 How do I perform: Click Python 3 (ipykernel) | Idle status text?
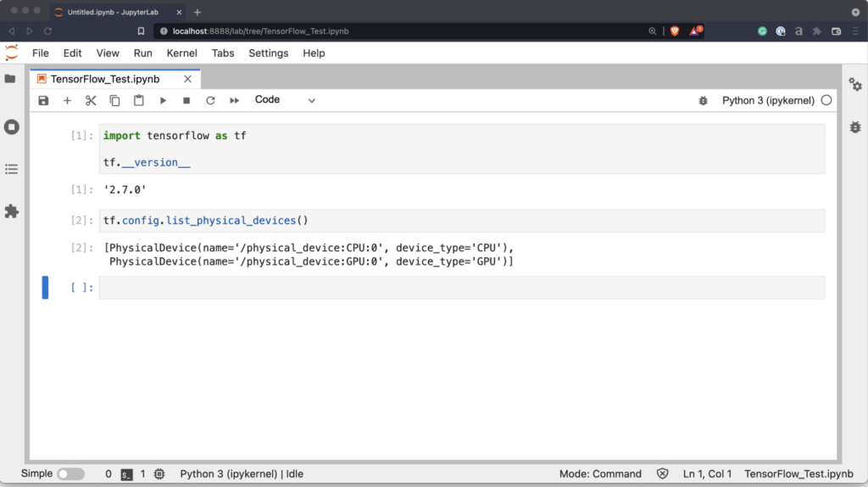(x=242, y=474)
